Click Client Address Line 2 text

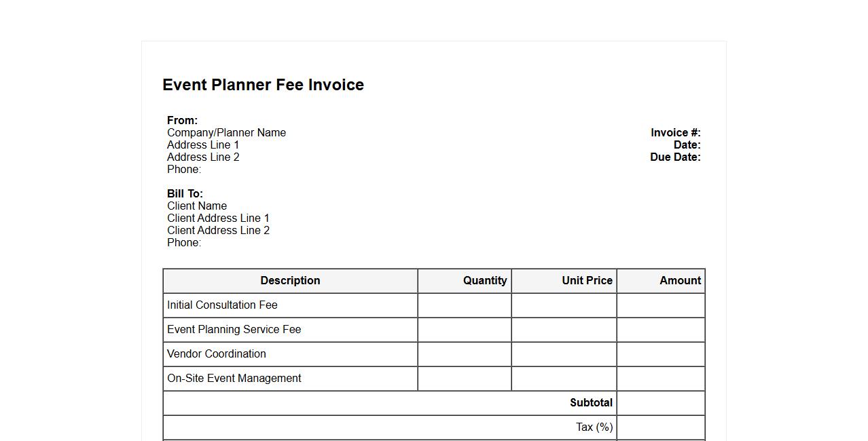tap(218, 231)
